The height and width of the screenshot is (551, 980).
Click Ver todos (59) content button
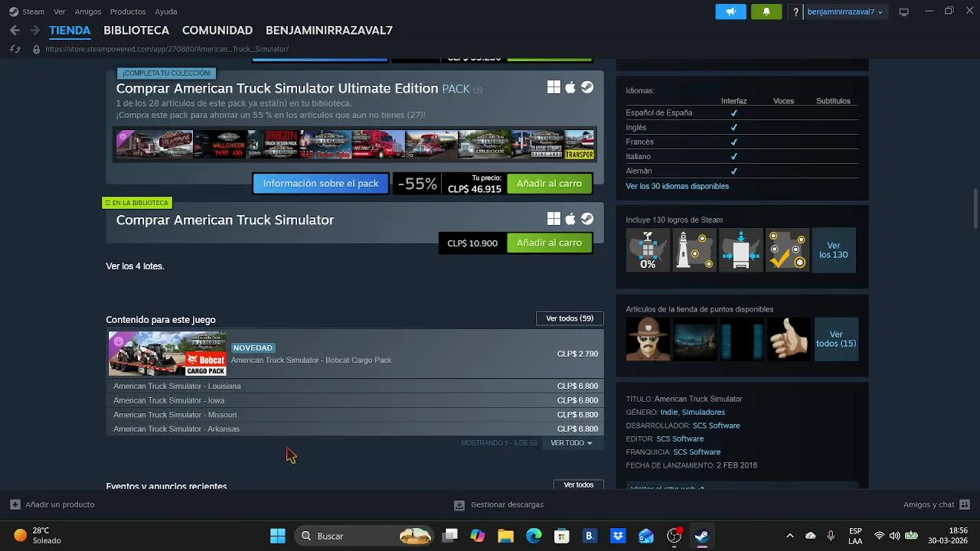click(570, 318)
